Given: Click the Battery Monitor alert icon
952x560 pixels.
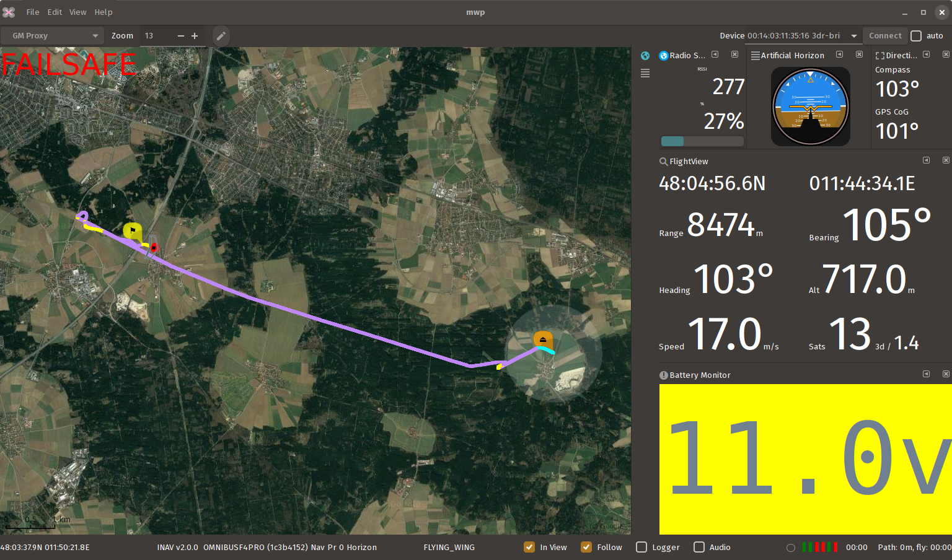Looking at the screenshot, I should click(663, 375).
